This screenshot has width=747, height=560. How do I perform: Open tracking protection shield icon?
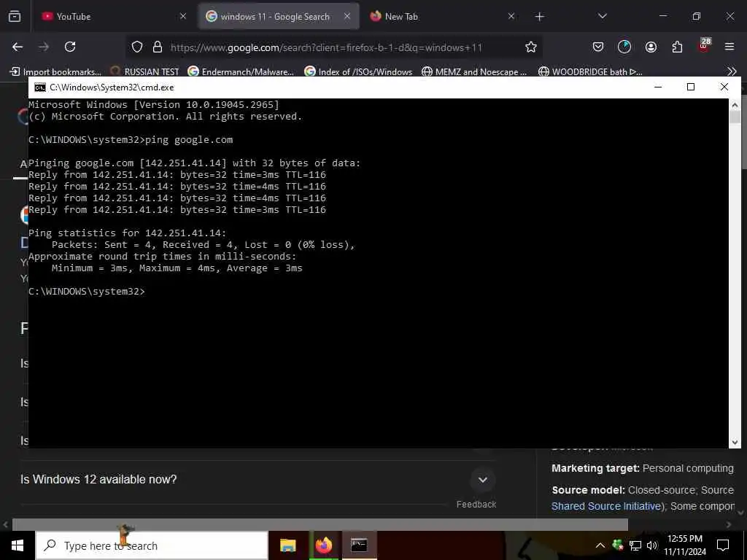click(x=137, y=47)
